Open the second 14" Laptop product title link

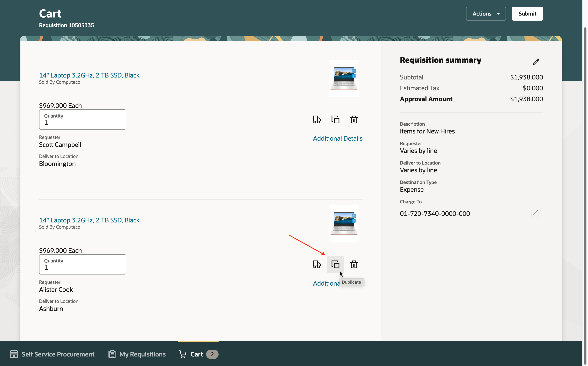pyautogui.click(x=89, y=220)
